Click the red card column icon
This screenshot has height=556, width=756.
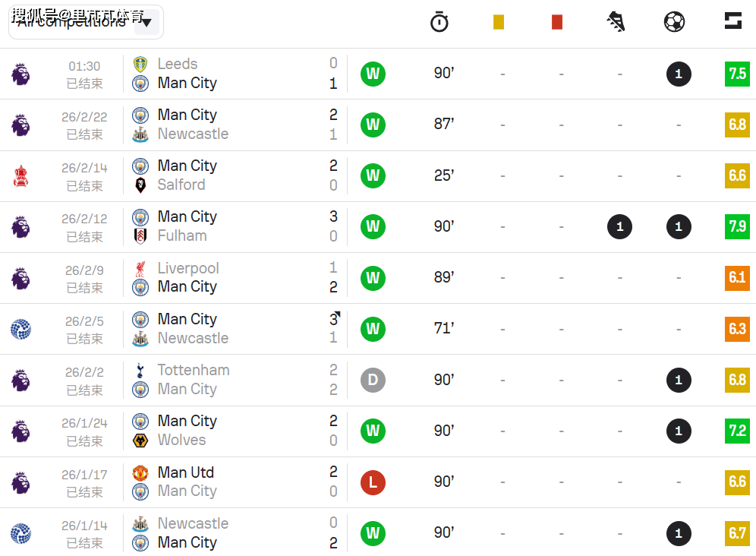[x=557, y=22]
